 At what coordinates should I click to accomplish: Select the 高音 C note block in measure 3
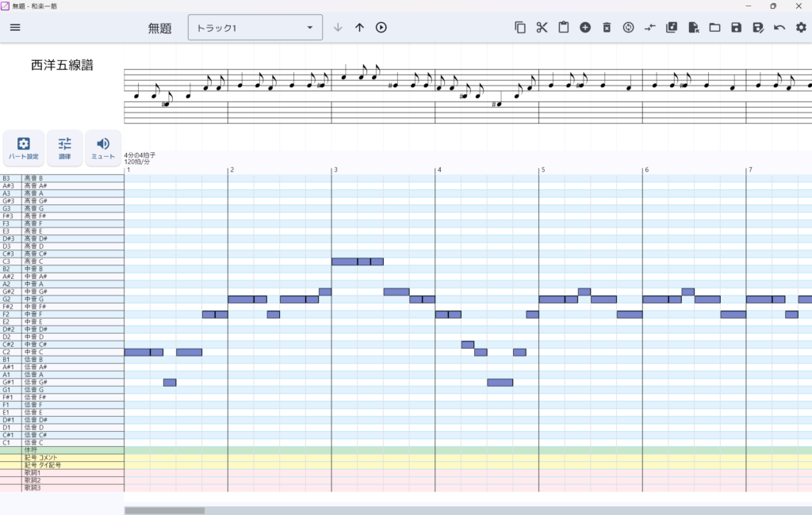pyautogui.click(x=344, y=261)
